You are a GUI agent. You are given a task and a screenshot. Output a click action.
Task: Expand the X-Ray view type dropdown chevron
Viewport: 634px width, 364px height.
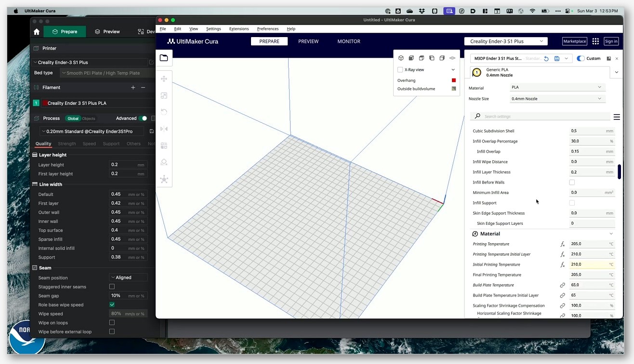[453, 70]
